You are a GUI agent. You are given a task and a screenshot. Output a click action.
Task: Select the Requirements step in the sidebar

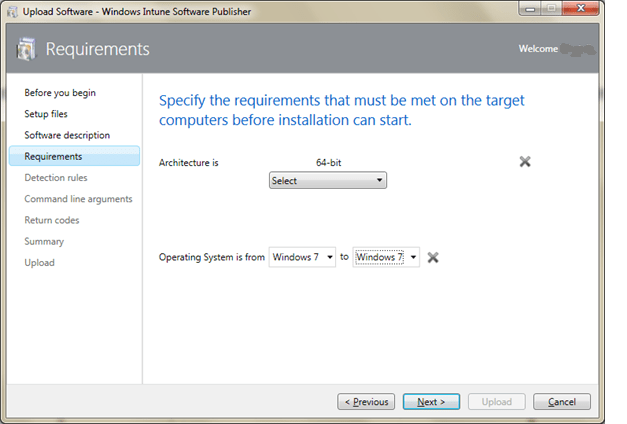54,156
